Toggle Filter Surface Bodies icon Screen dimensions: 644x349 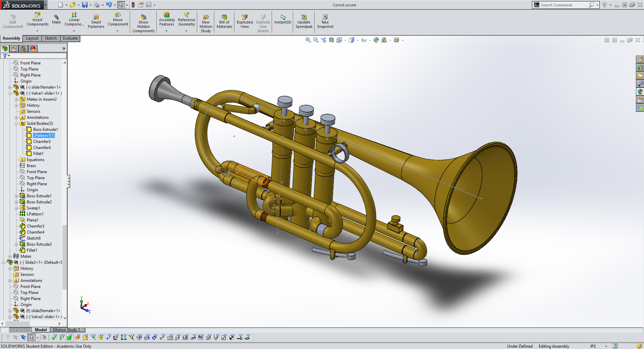coord(77,337)
